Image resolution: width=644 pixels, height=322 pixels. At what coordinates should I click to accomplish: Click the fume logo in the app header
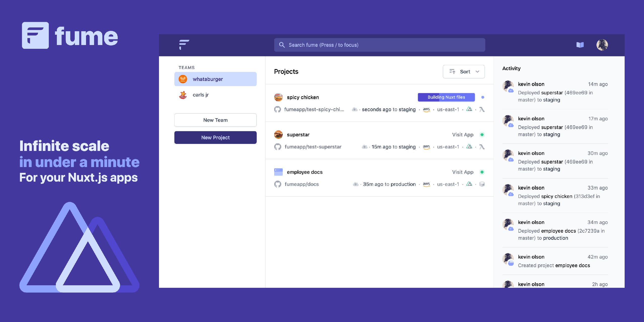pos(184,45)
